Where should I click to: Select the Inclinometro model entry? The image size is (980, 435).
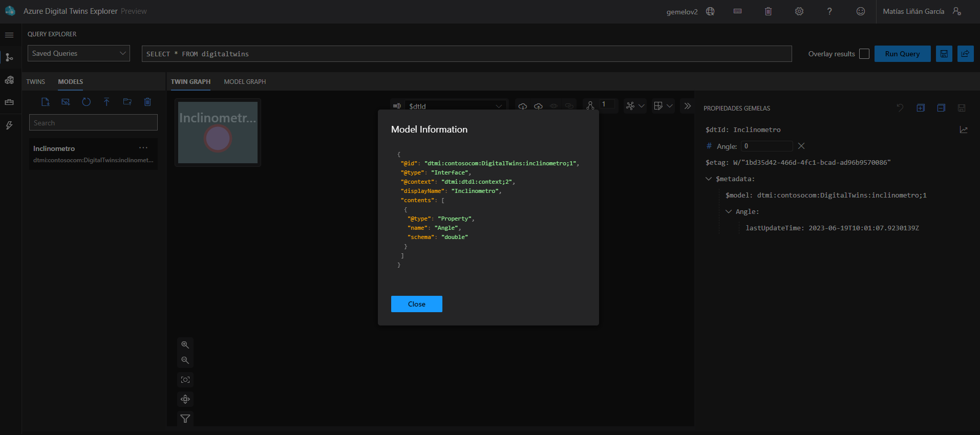(x=93, y=154)
